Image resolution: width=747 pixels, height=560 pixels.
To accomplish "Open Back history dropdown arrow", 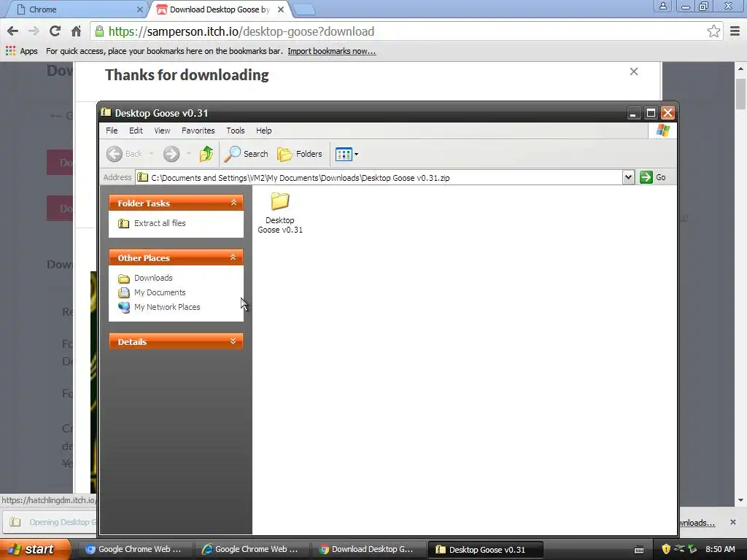I will (152, 154).
